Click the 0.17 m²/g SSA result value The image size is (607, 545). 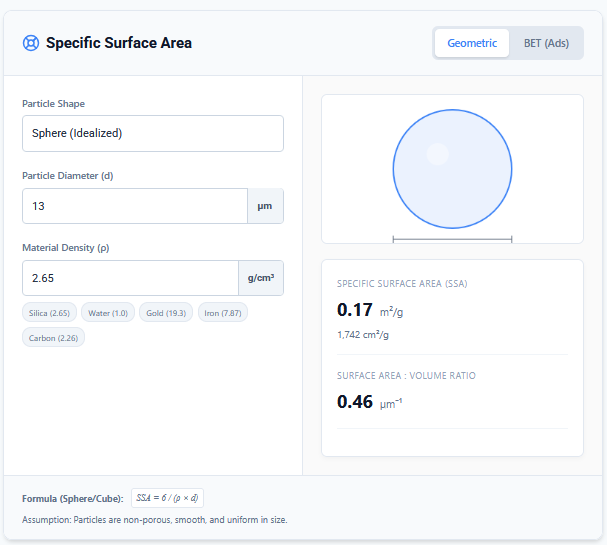point(370,310)
